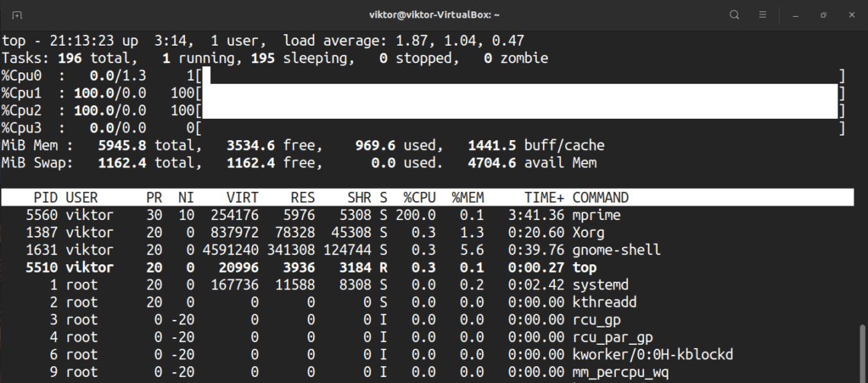Click the COMMAND column header
Screen dimensions: 868x383
(601, 197)
